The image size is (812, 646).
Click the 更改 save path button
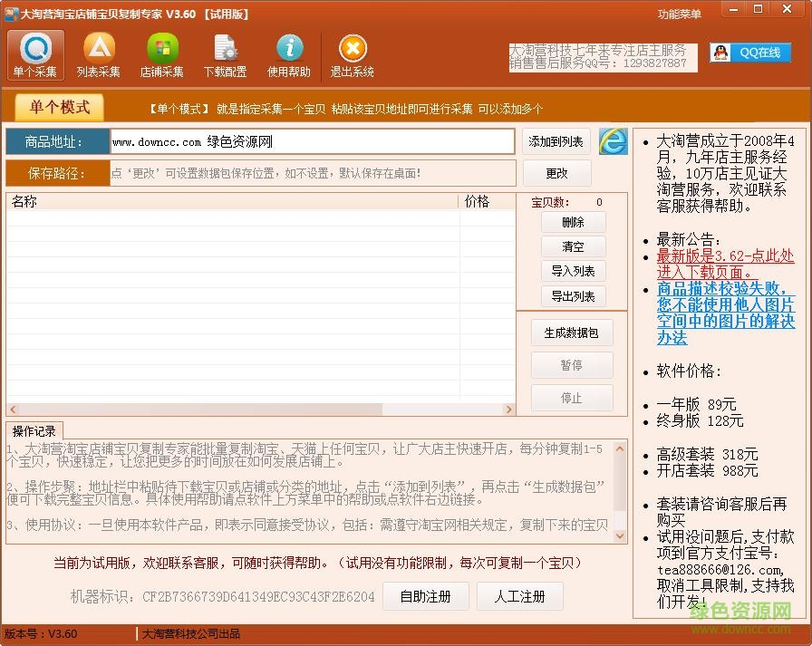(556, 173)
